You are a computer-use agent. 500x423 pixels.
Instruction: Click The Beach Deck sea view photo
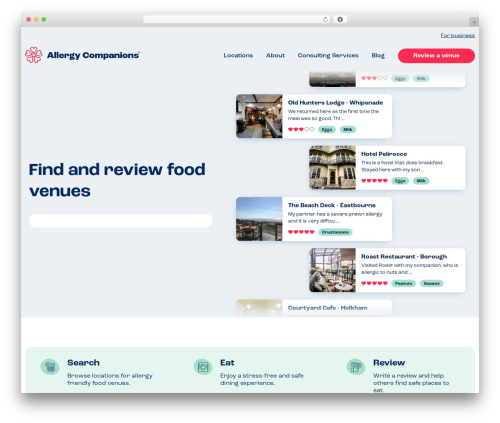259,219
